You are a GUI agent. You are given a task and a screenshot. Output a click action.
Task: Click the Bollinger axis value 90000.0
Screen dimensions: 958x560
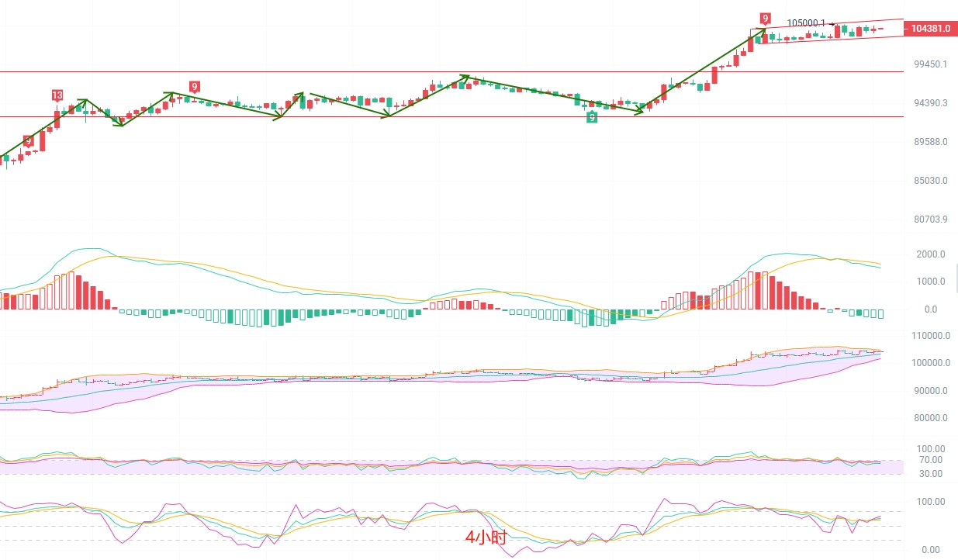pos(930,391)
